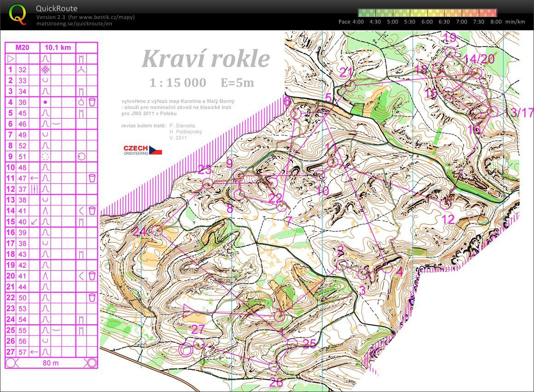The height and width of the screenshot is (392, 534).
Task: Click control circle 24 on the map
Action: tap(157, 231)
